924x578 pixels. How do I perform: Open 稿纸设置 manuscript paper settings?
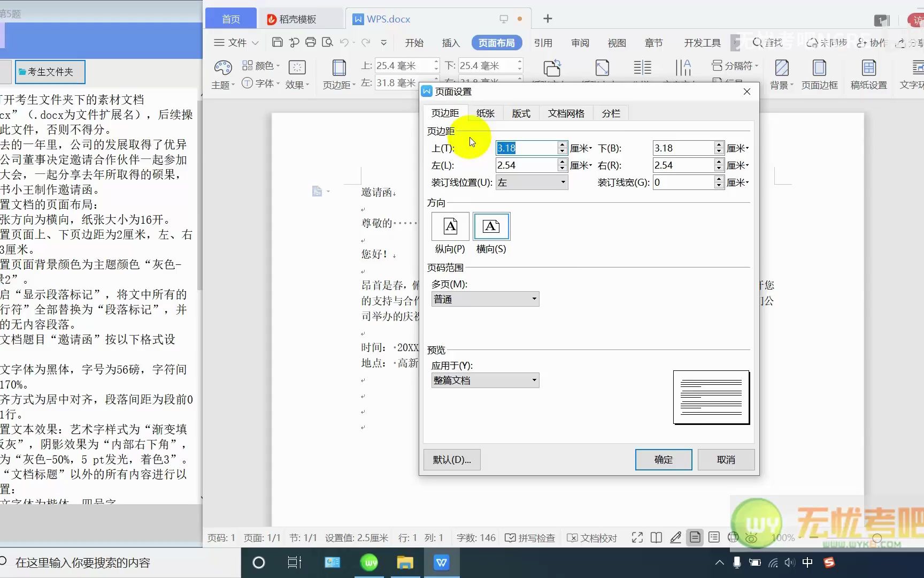click(x=868, y=74)
